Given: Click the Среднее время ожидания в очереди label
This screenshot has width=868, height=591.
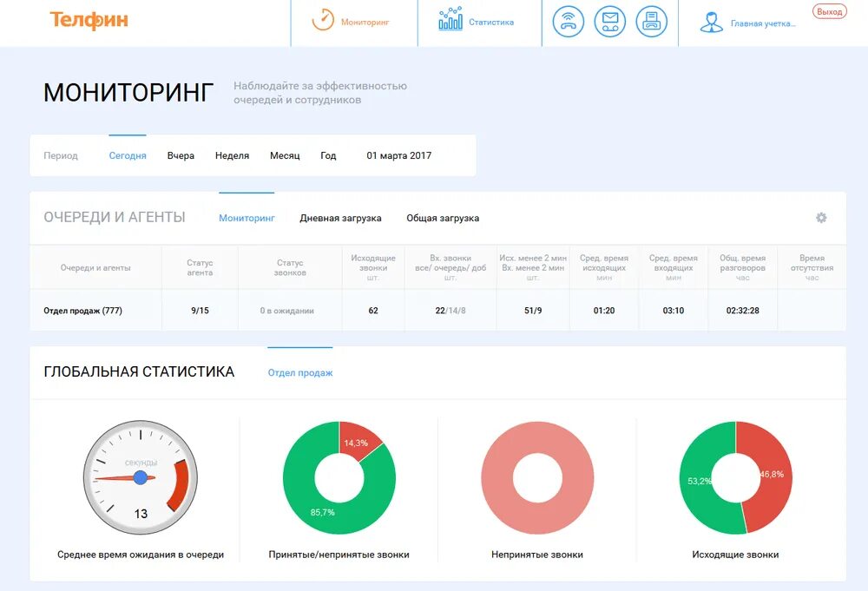Looking at the screenshot, I should coord(141,555).
